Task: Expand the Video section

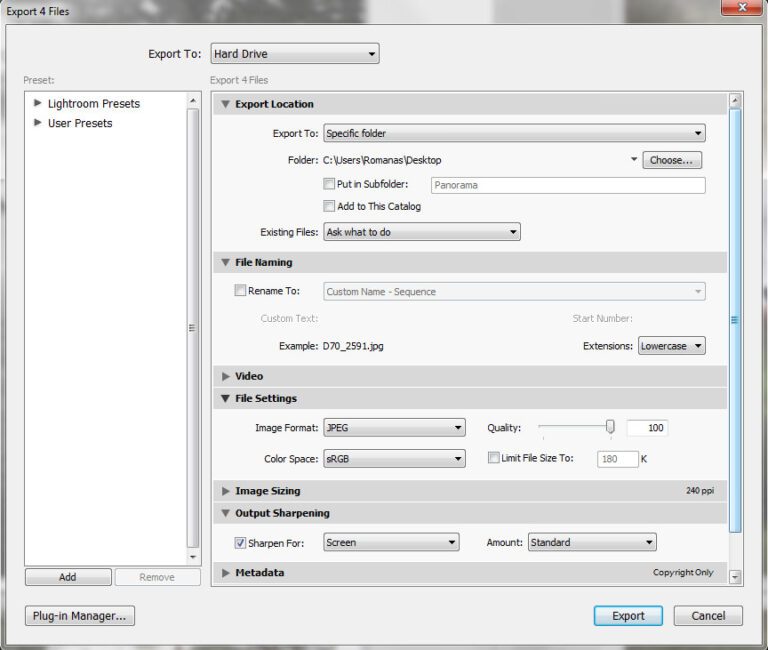Action: coord(225,376)
